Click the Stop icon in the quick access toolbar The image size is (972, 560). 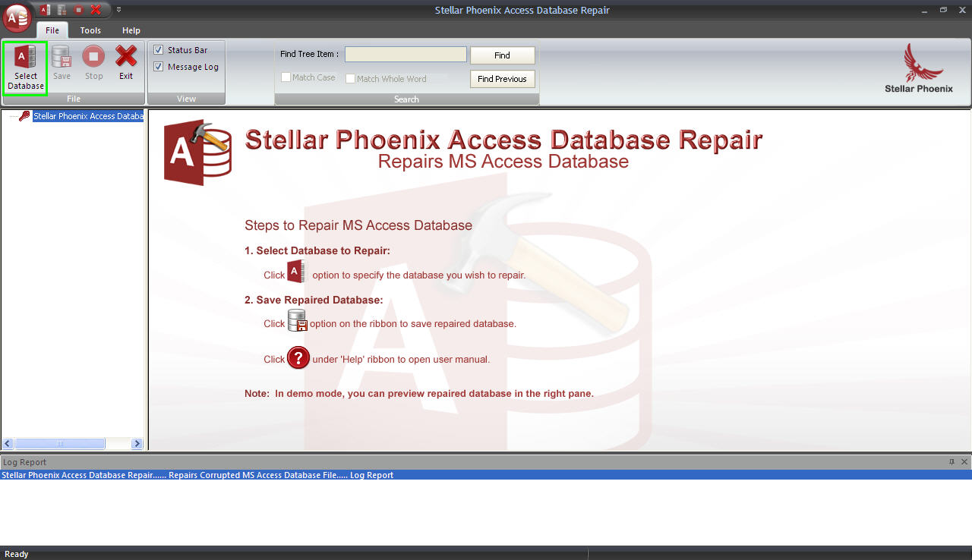pyautogui.click(x=78, y=10)
